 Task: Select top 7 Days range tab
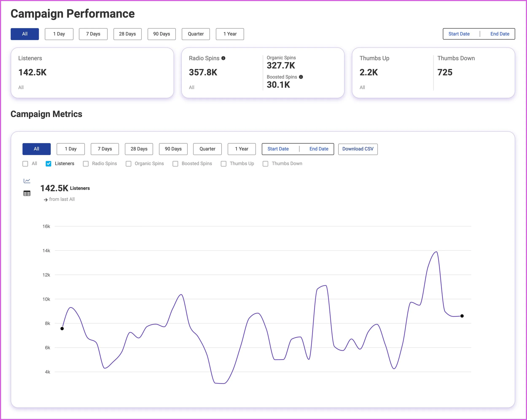pos(93,34)
